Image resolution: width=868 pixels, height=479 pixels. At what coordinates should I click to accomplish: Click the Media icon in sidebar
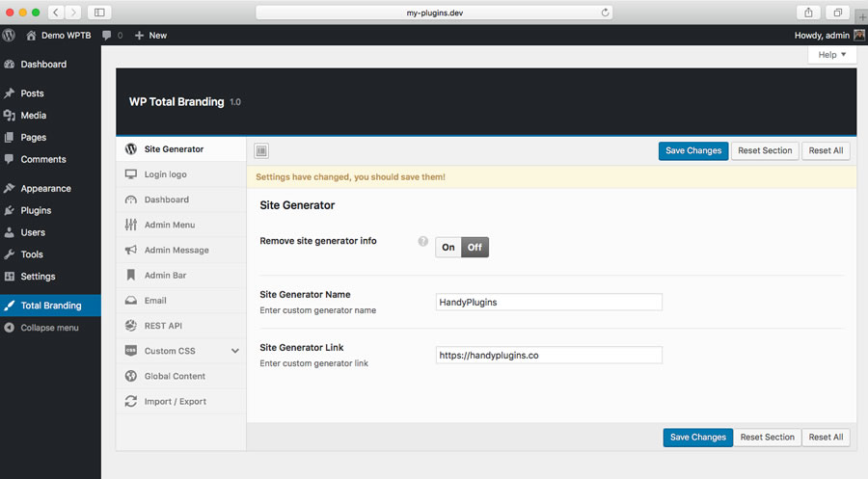coord(9,115)
